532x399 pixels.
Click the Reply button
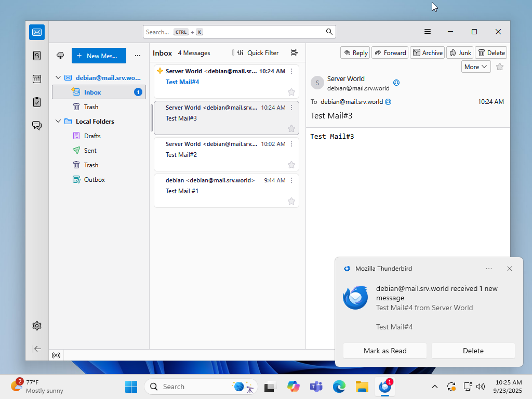coord(355,52)
